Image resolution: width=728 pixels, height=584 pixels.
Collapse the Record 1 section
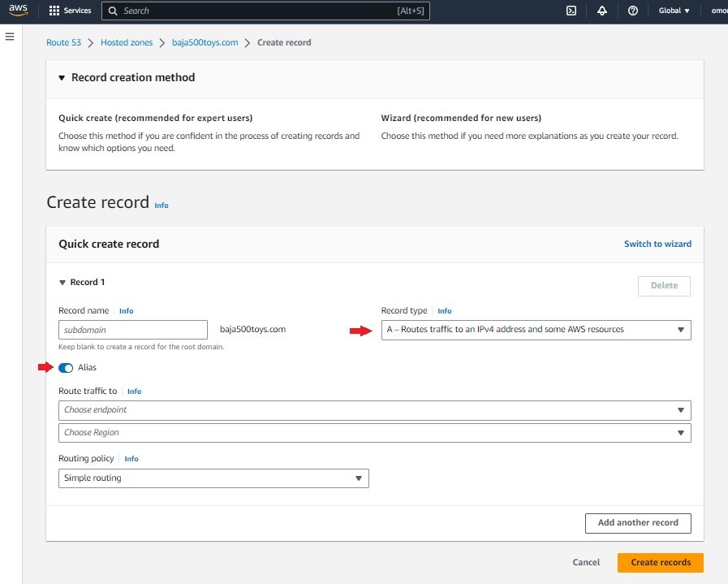62,283
